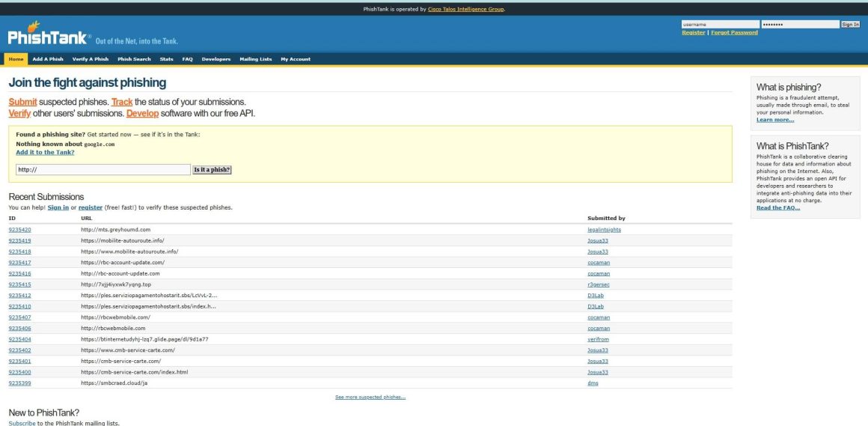868x426 pixels.
Task: Open the Phish Search menu item
Action: pos(134,59)
